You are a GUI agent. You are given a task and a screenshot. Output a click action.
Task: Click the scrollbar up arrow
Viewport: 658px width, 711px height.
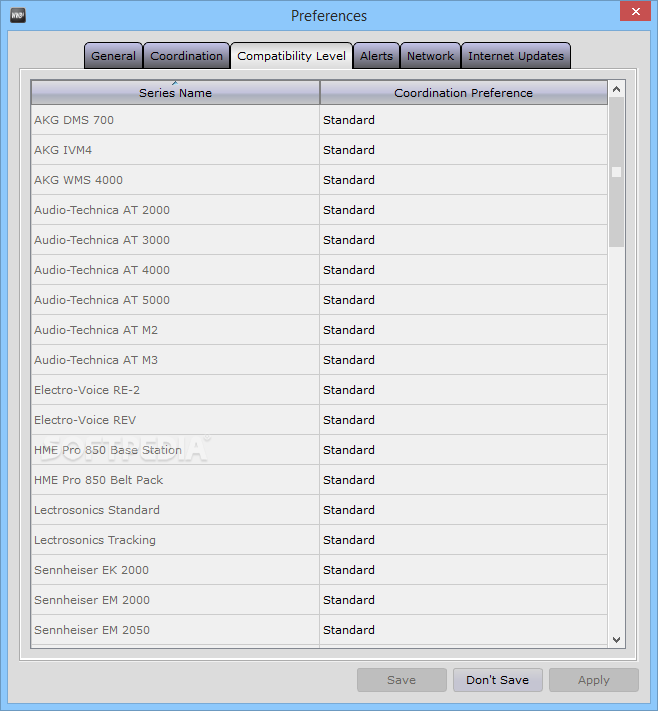pos(616,89)
